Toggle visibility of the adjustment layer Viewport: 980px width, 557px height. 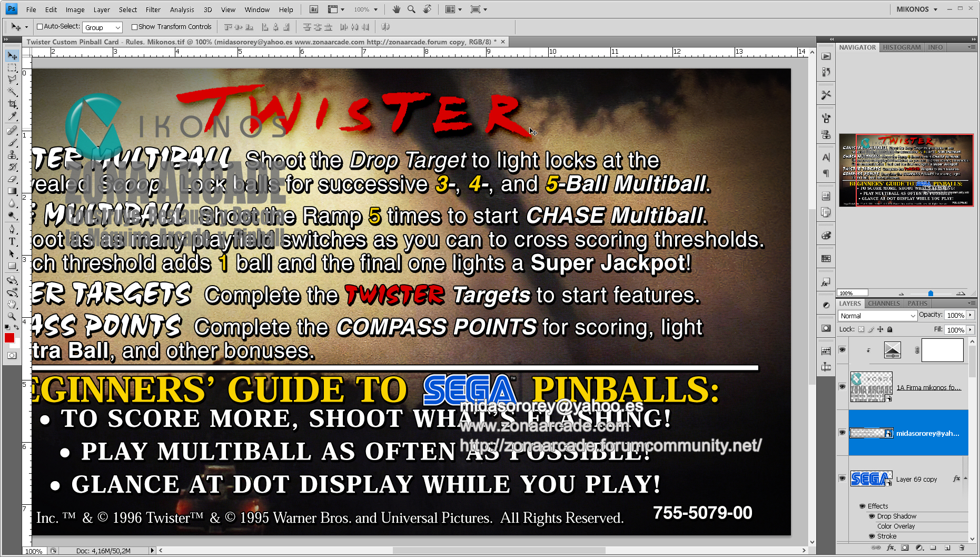coord(842,349)
